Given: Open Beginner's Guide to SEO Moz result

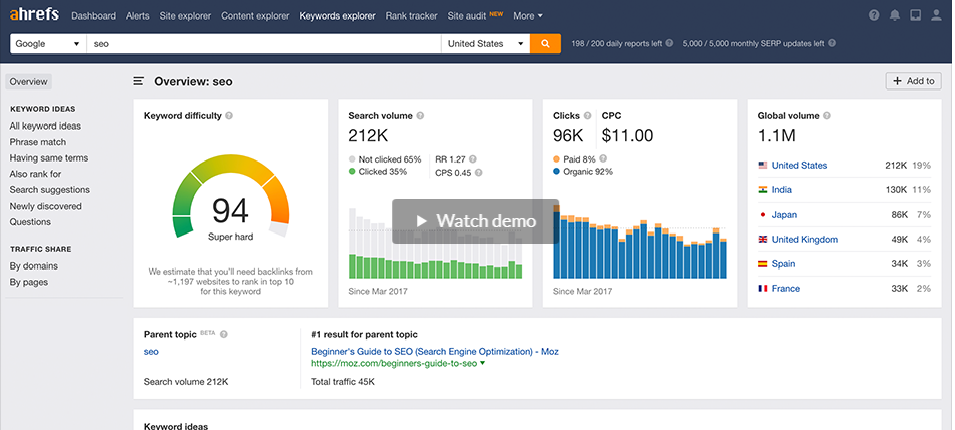Looking at the screenshot, I should (435, 351).
